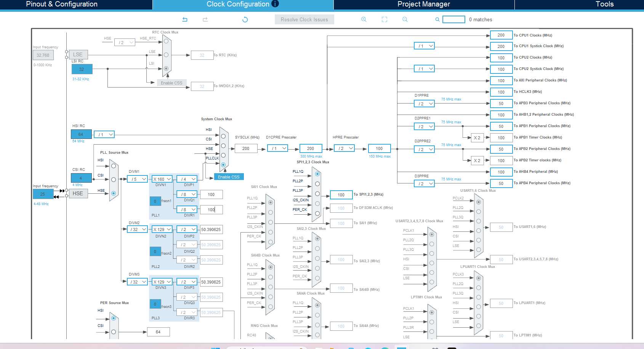
Task: Open the DIVM2 /32 dropdown
Action: tap(138, 229)
